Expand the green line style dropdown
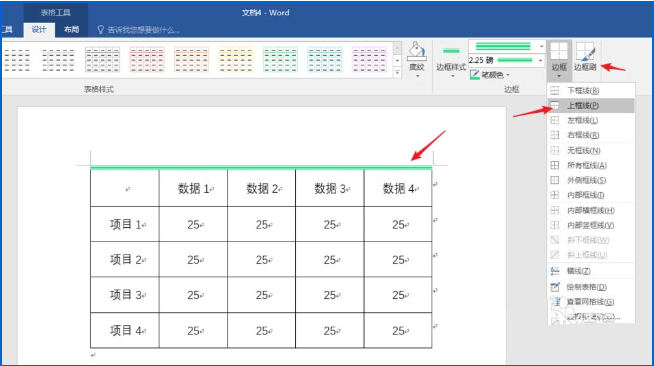Image resolution: width=654 pixels, height=366 pixels. click(x=541, y=46)
